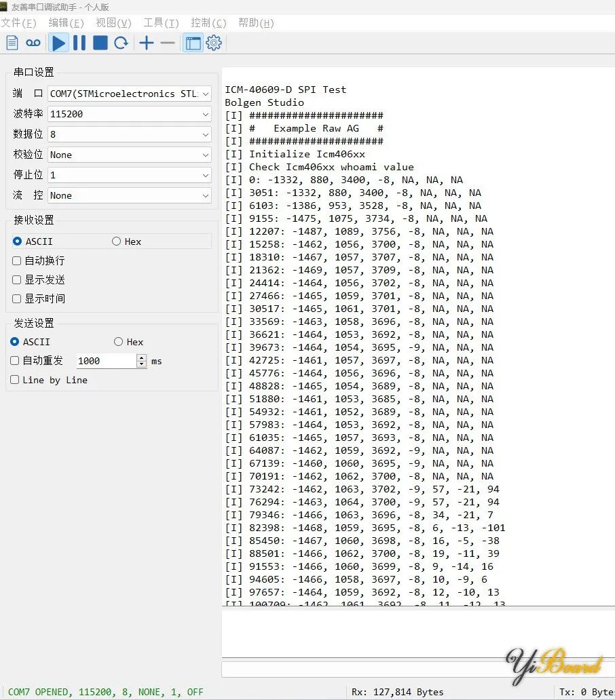Check the 自动换行 option
Screen dimensions: 615x700
(15, 260)
